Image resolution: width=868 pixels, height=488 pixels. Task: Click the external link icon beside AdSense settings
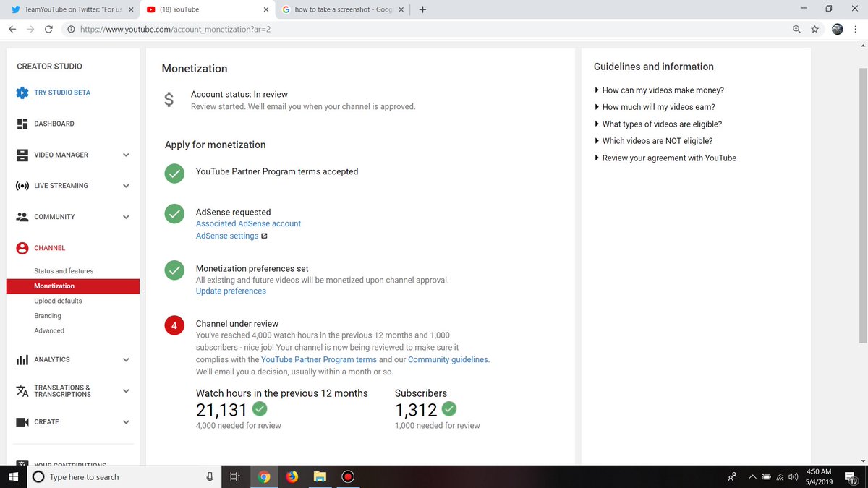[x=264, y=236]
